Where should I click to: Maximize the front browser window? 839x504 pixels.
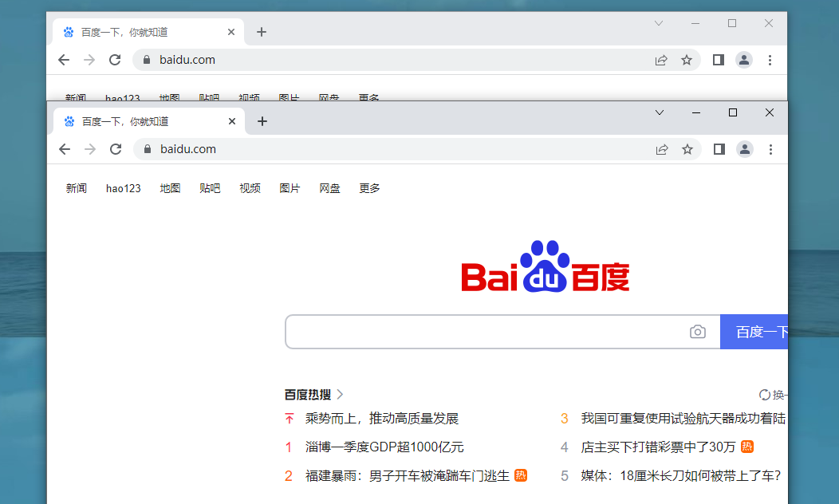point(733,112)
